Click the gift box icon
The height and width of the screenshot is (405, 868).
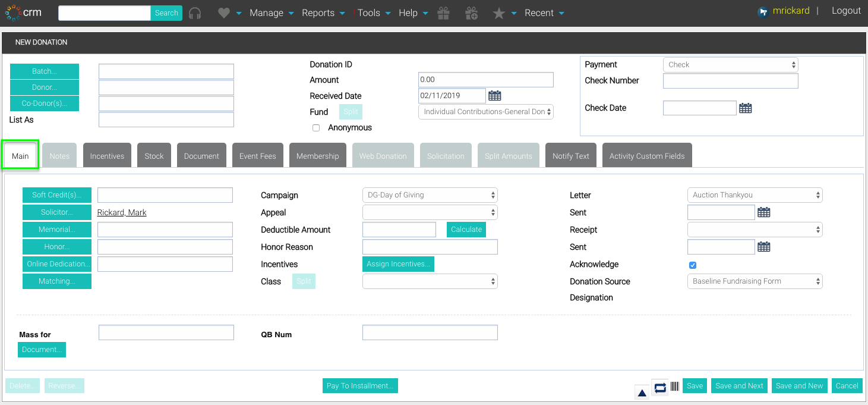point(443,13)
